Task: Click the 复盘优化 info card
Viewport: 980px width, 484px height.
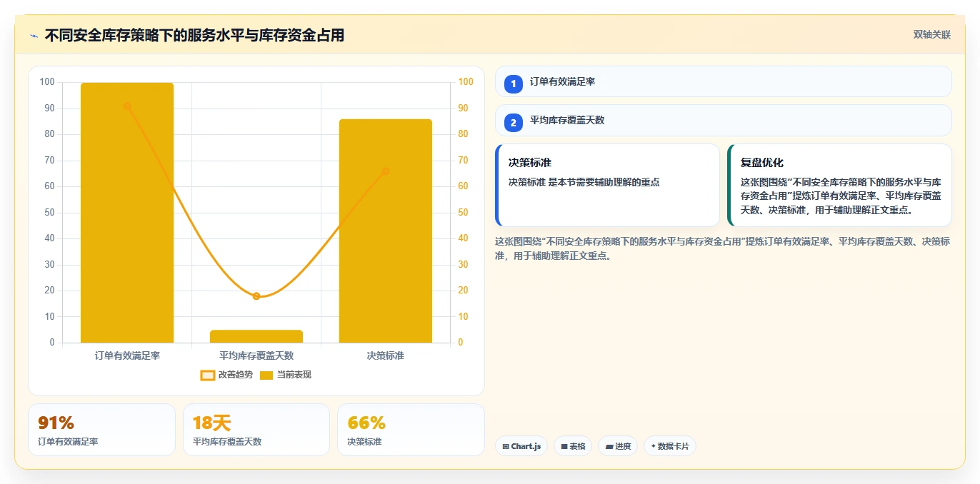Action: pos(839,185)
